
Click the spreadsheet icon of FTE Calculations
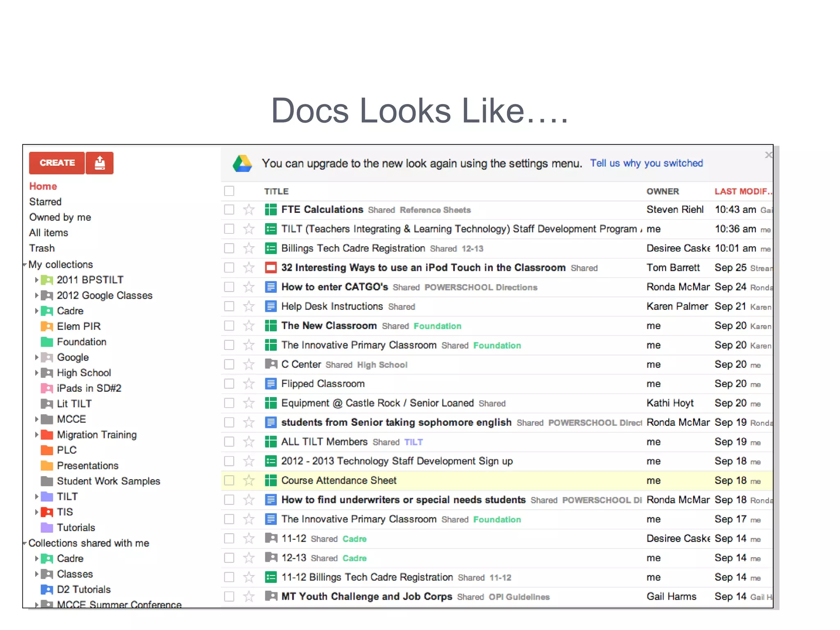click(271, 210)
